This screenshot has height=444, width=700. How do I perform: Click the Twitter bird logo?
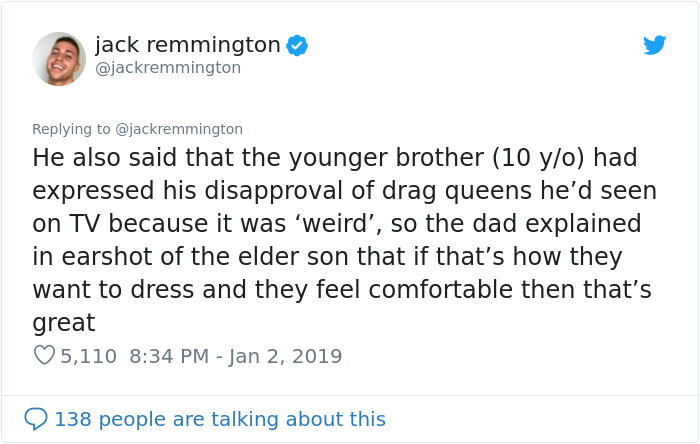pos(654,45)
